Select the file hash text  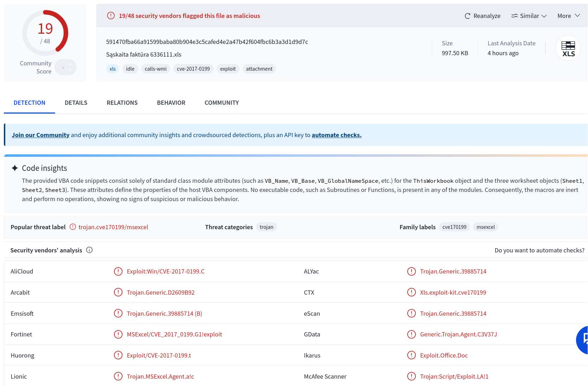pos(207,42)
